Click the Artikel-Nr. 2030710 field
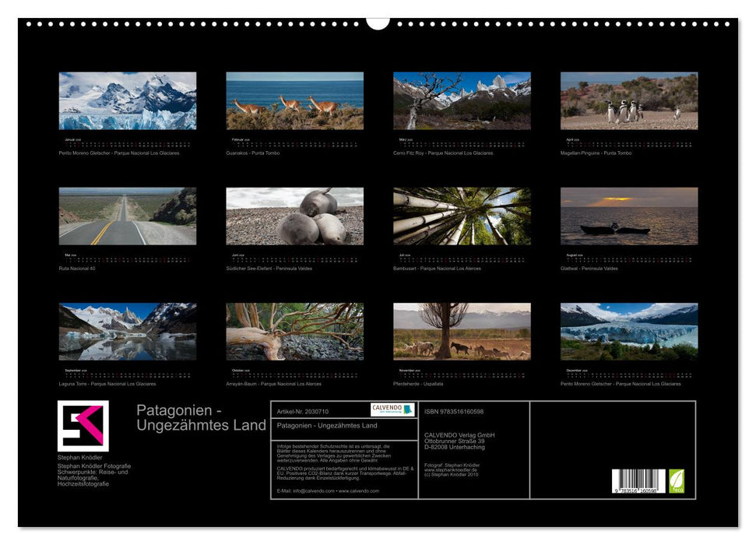The image size is (756, 545). (302, 410)
